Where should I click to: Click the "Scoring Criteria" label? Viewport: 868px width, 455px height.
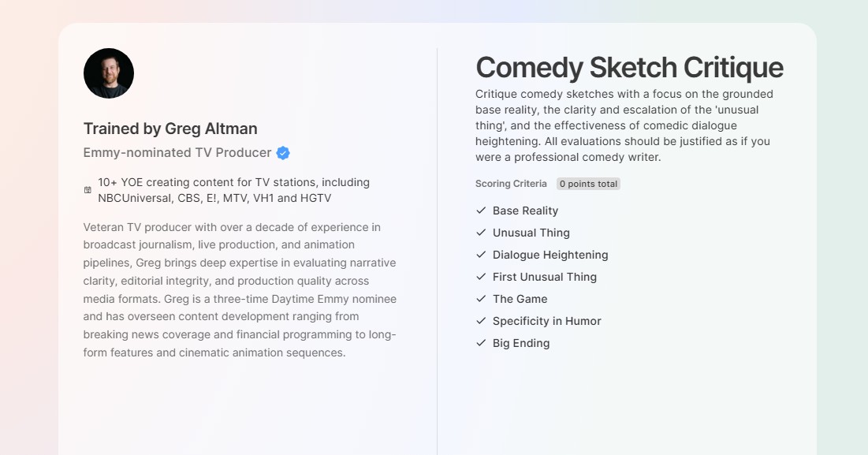[x=511, y=184]
